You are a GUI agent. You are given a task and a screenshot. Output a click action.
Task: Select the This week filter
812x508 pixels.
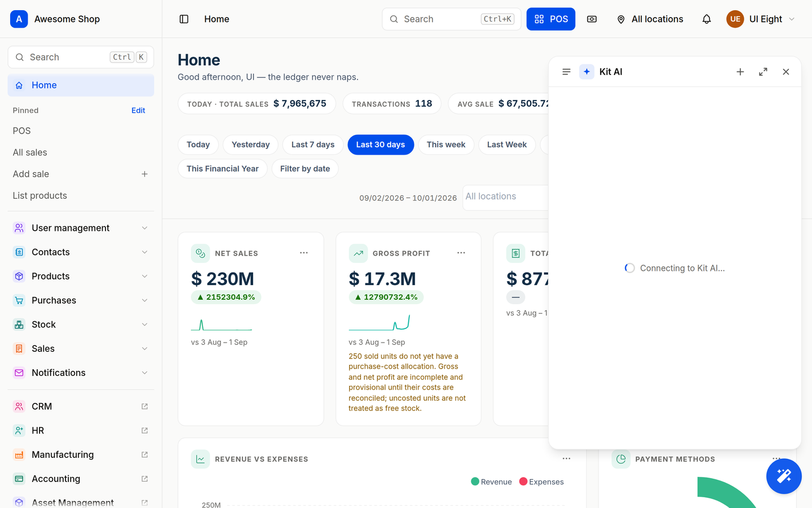446,144
